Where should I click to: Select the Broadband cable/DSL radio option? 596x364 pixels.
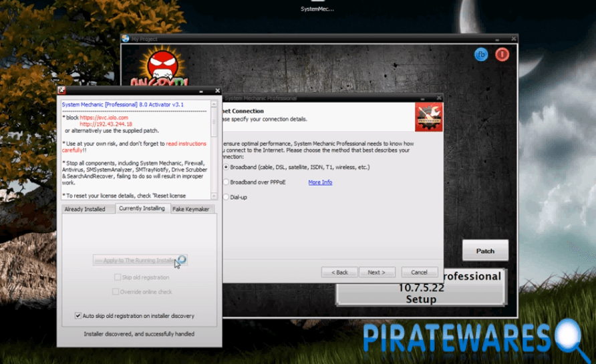click(x=226, y=167)
